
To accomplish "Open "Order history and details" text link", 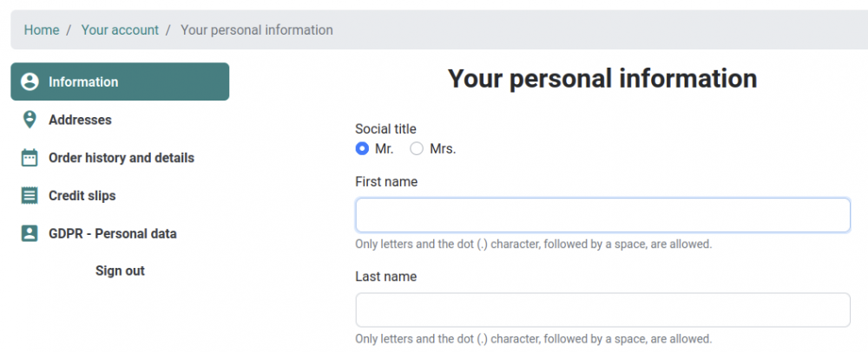I will tap(122, 158).
